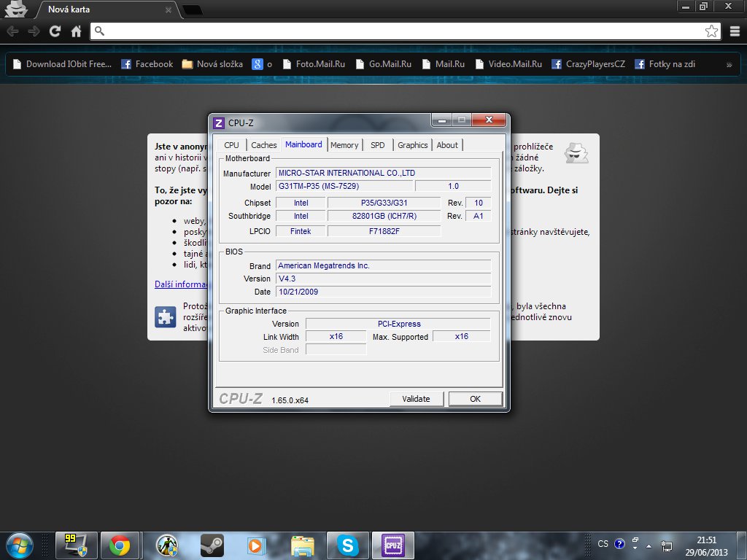Close the Nová karta tab

[x=169, y=10]
